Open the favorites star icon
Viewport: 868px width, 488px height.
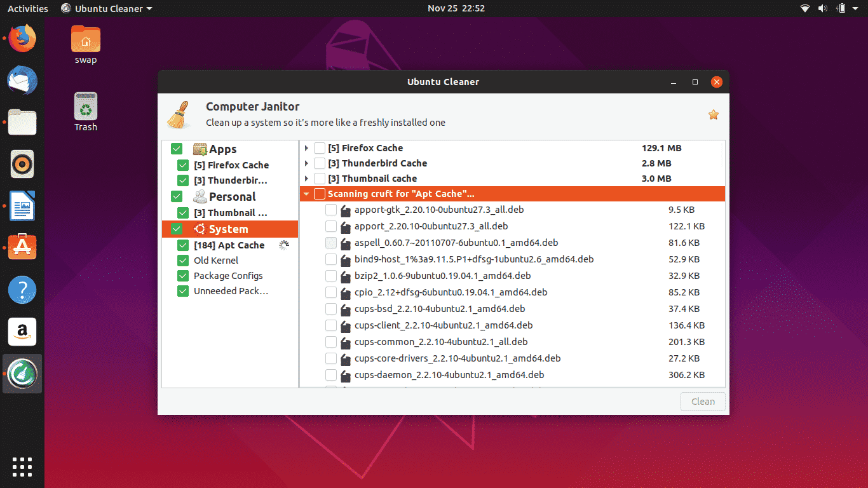pyautogui.click(x=713, y=114)
